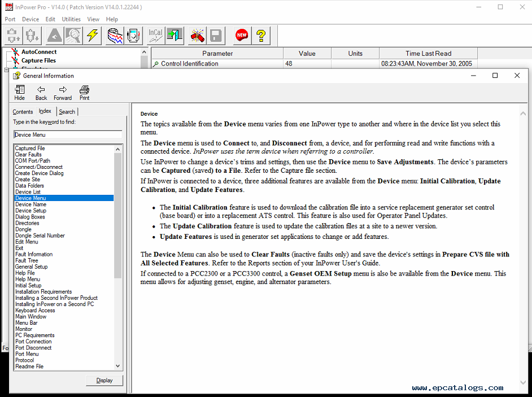Open the Device menu
Screen dimensions: 532x397
(30, 19)
